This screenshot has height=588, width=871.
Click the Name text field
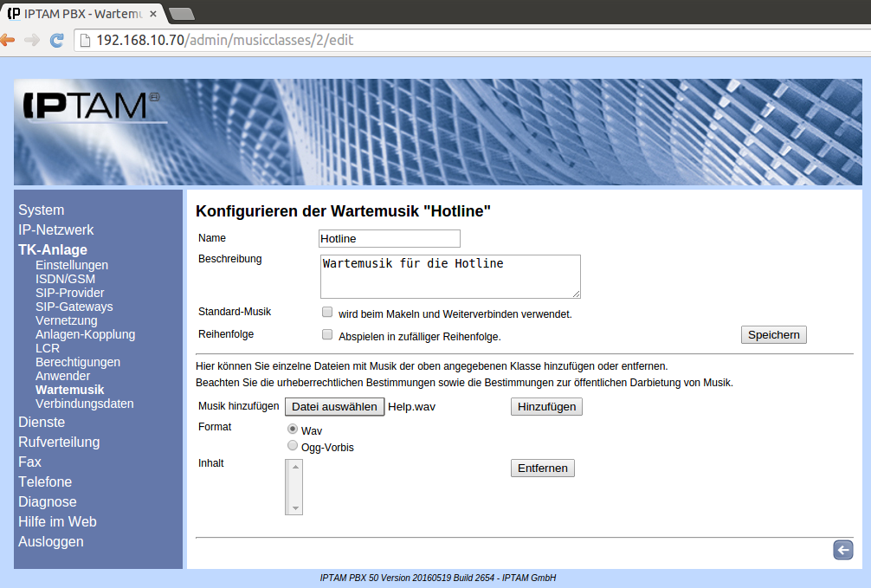click(x=390, y=238)
